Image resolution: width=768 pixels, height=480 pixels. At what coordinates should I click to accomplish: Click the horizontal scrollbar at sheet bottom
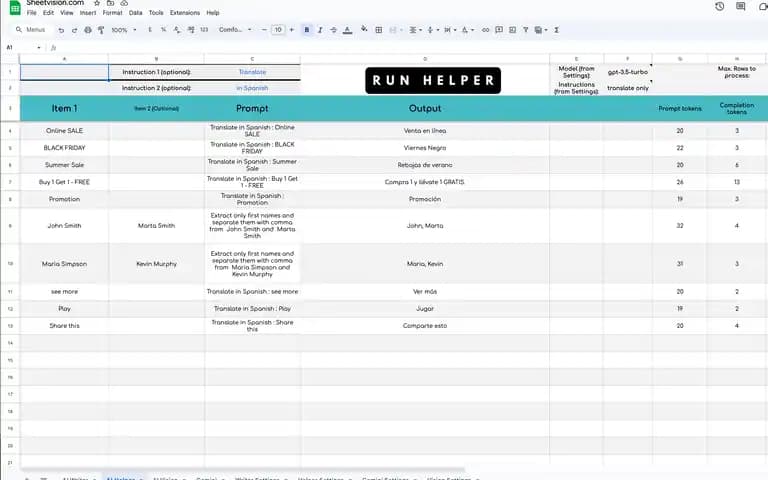pos(242,469)
